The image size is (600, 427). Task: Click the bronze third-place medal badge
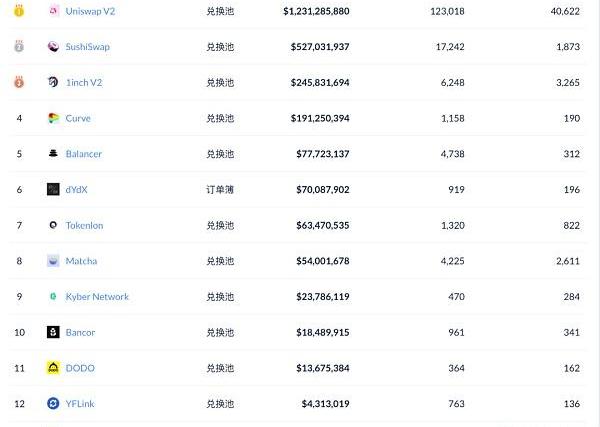[19, 82]
